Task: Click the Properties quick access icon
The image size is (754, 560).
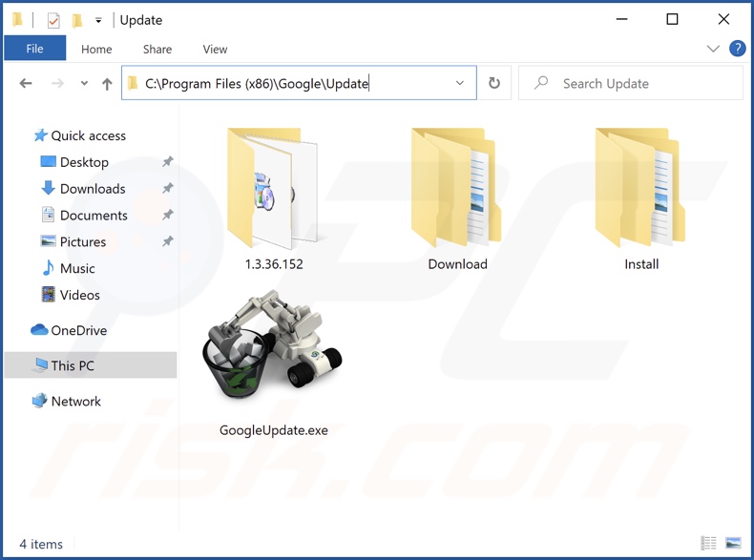Action: point(53,20)
